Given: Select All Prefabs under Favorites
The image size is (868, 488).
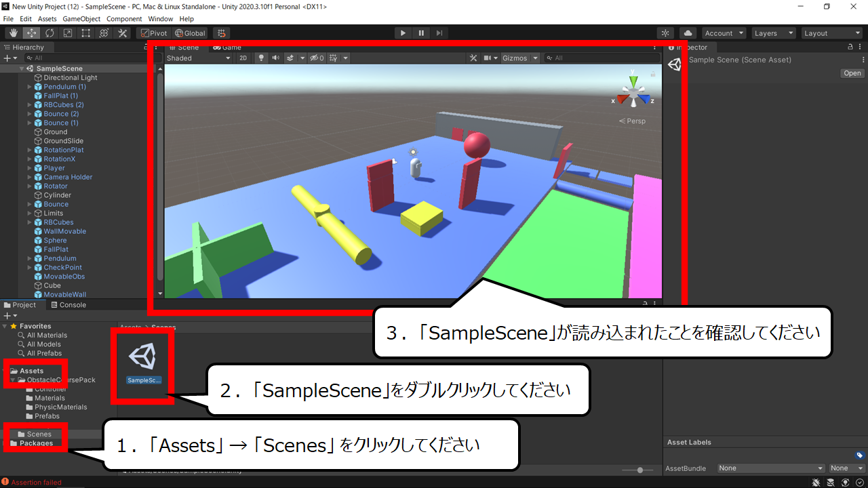Looking at the screenshot, I should (x=44, y=353).
